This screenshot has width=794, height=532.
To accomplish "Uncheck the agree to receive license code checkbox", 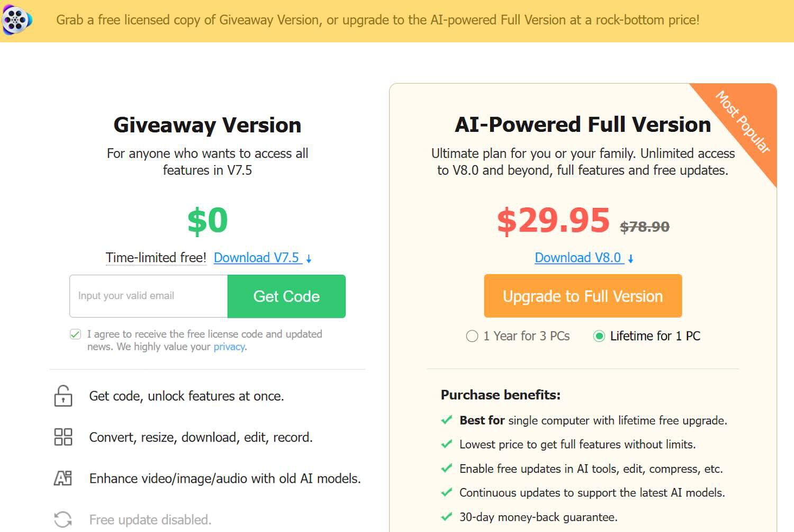I will coord(75,334).
